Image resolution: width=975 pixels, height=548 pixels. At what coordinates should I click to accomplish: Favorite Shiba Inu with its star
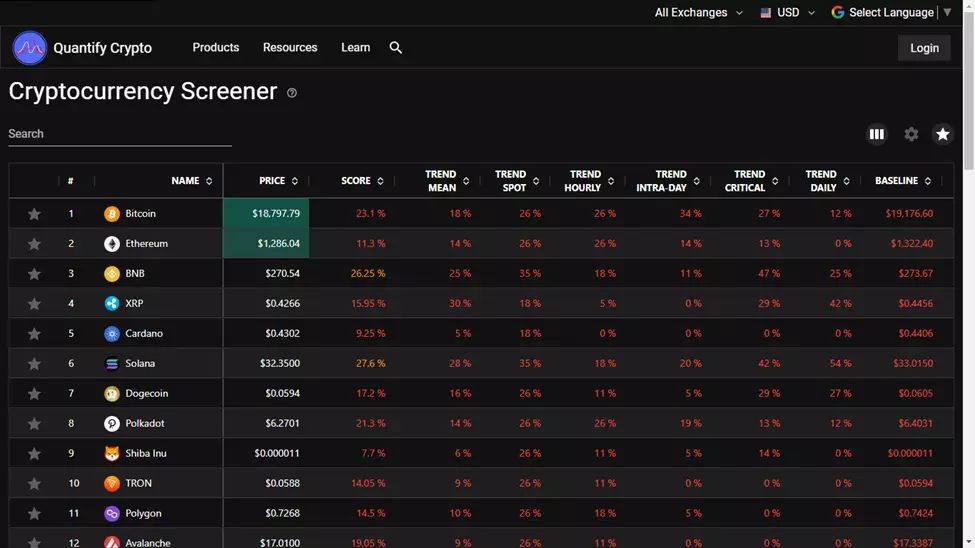tap(34, 453)
